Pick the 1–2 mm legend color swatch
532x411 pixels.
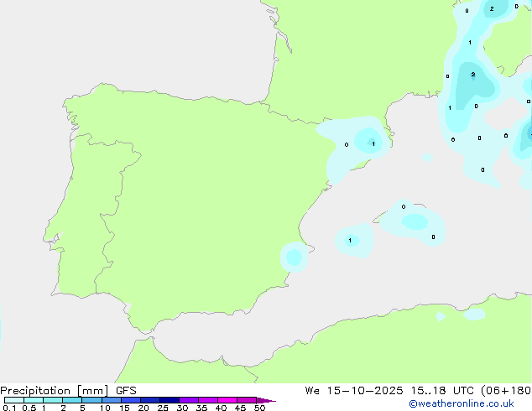[x=53, y=400]
